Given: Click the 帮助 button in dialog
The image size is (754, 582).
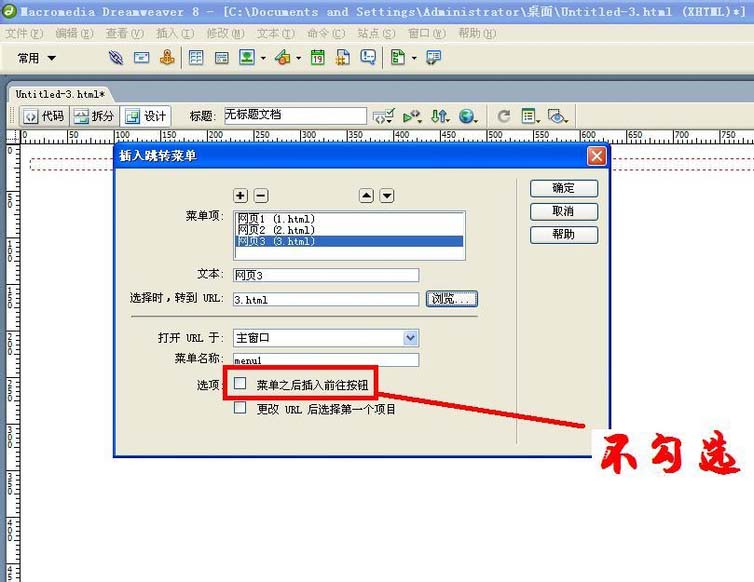Looking at the screenshot, I should (x=564, y=235).
